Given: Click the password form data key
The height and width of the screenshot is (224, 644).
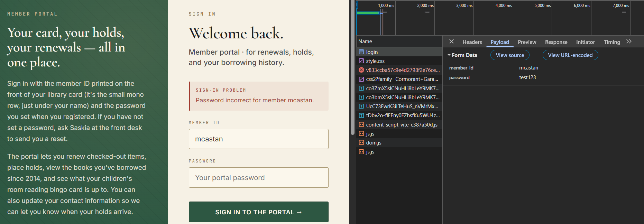Looking at the screenshot, I should click(x=459, y=77).
